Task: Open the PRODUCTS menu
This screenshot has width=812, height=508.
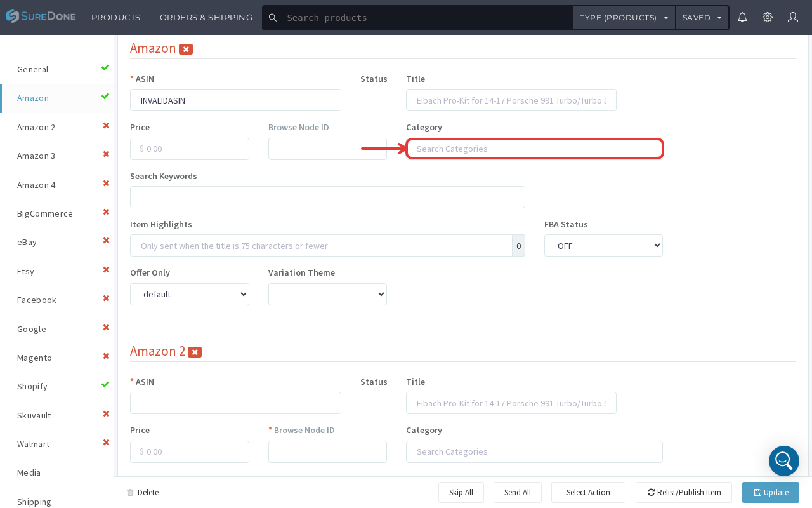Action: tap(116, 18)
